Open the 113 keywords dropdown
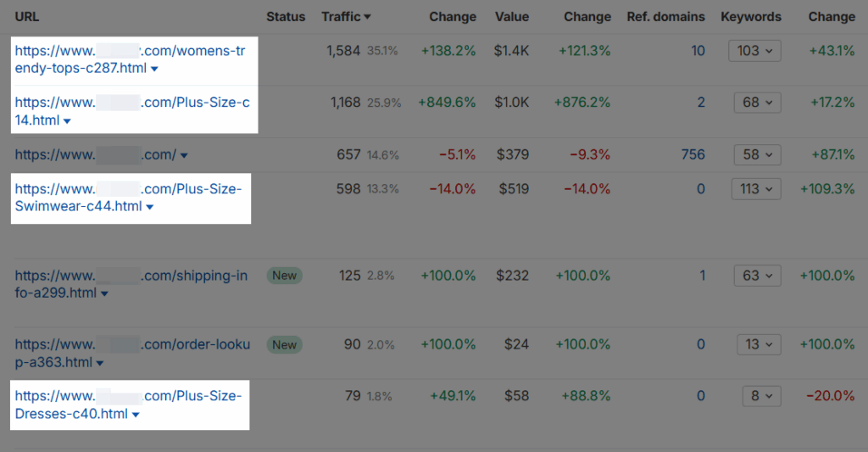This screenshot has height=452, width=868. (x=754, y=189)
